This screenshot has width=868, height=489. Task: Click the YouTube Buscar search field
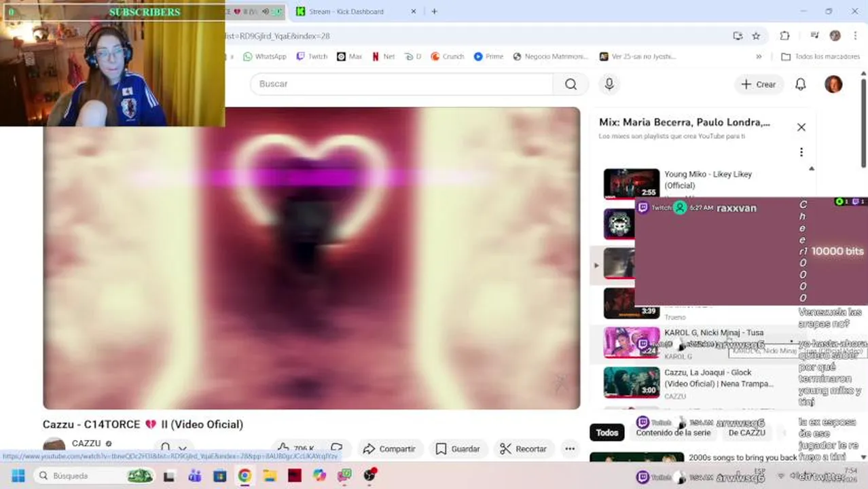pos(401,84)
